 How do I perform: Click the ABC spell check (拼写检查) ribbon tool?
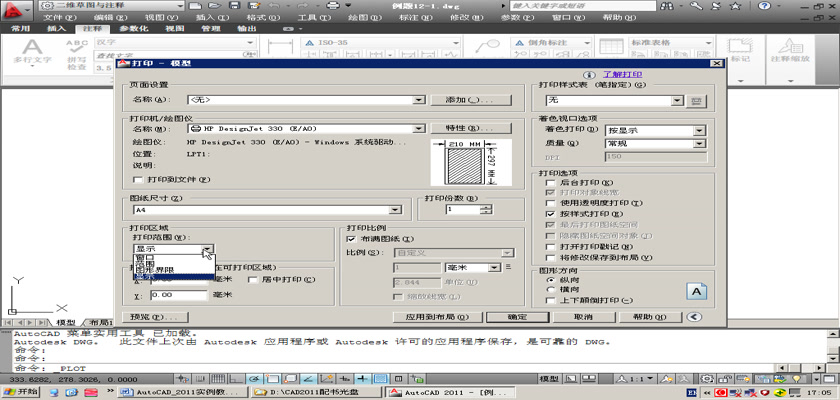77,55
